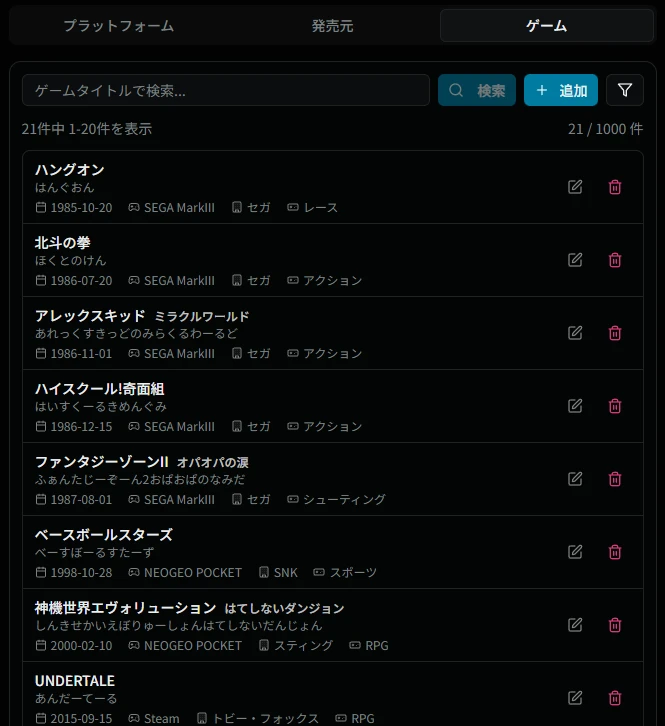Select the ゲーム tab
665x726 pixels.
tap(546, 25)
